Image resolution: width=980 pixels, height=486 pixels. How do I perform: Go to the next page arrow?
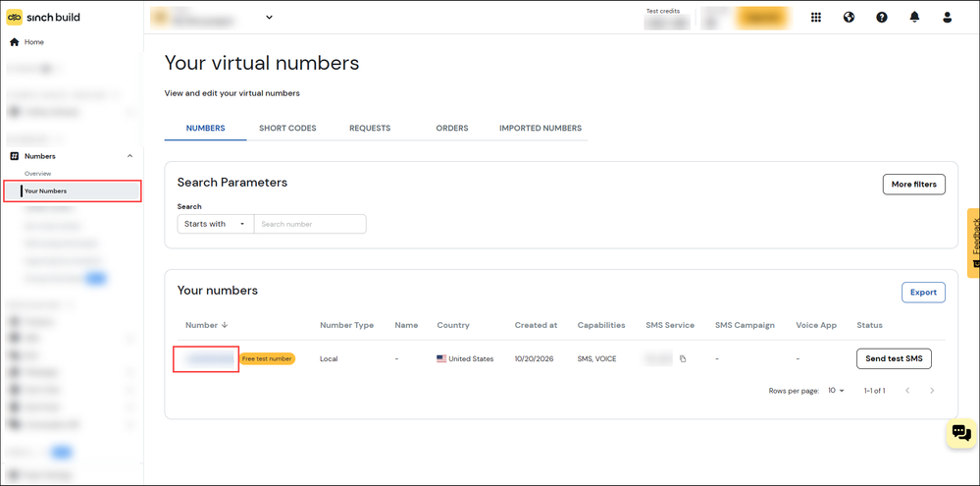[932, 391]
